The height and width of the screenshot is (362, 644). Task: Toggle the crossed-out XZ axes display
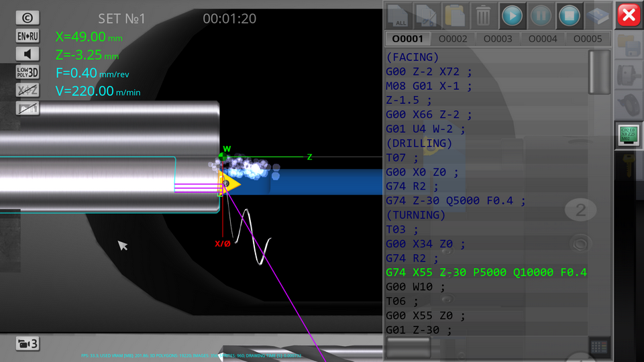(28, 90)
